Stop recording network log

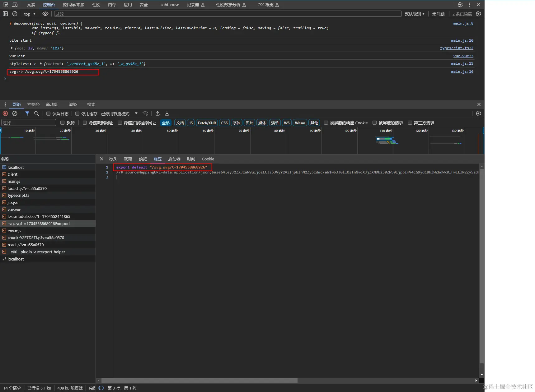pyautogui.click(x=5, y=113)
